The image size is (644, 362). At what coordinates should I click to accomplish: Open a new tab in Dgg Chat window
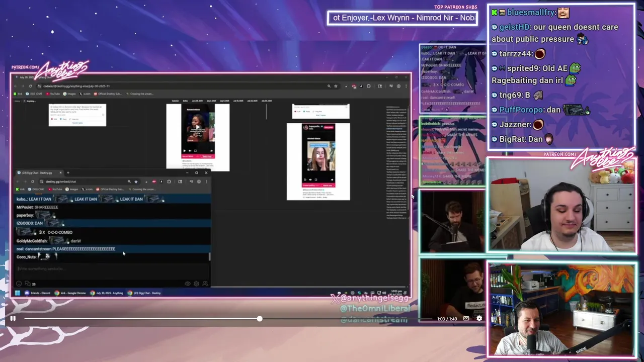pyautogui.click(x=68, y=173)
